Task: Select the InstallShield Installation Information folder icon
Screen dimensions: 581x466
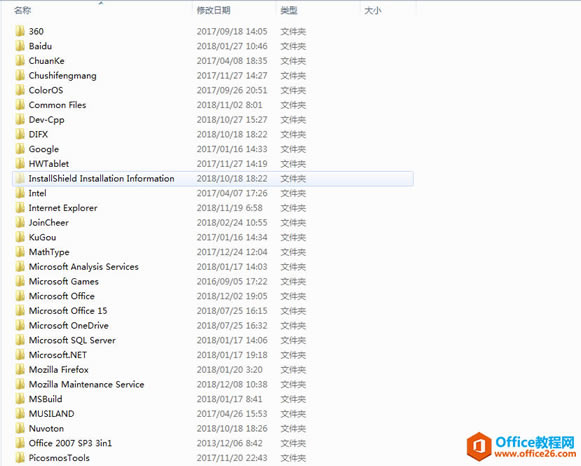Action: click(20, 179)
